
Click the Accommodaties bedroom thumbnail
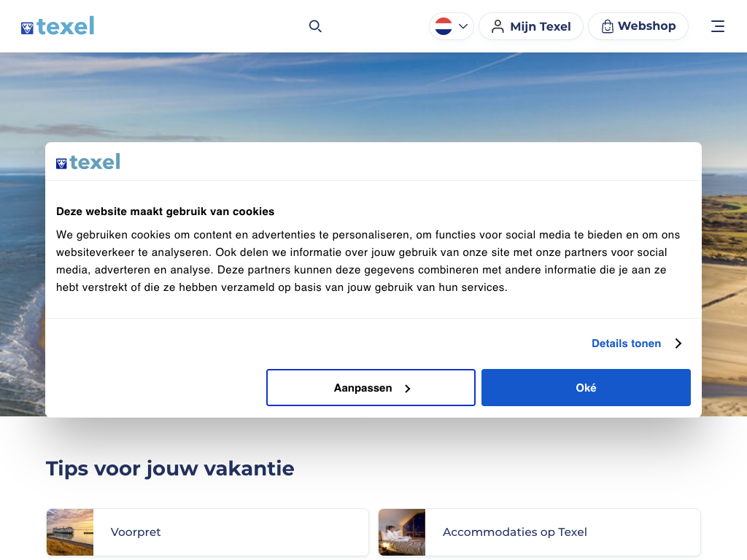tap(402, 532)
